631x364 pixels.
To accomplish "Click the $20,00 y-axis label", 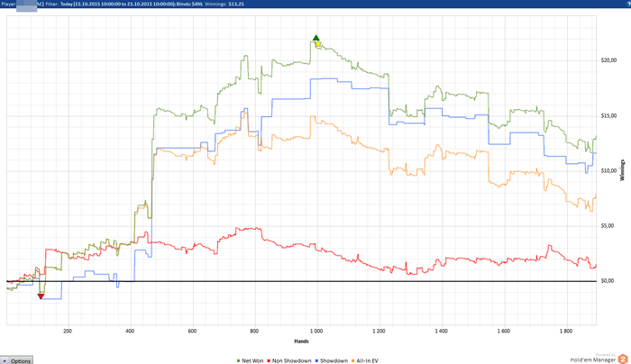I will tap(608, 60).
